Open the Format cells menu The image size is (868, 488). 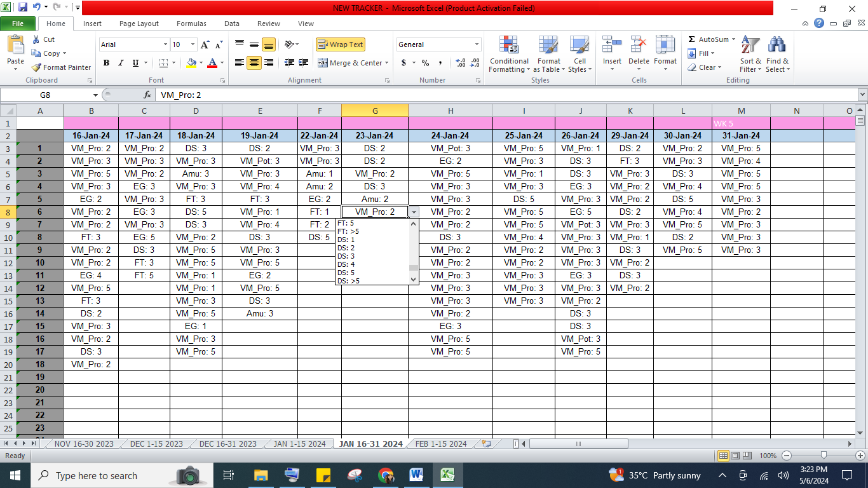click(665, 55)
